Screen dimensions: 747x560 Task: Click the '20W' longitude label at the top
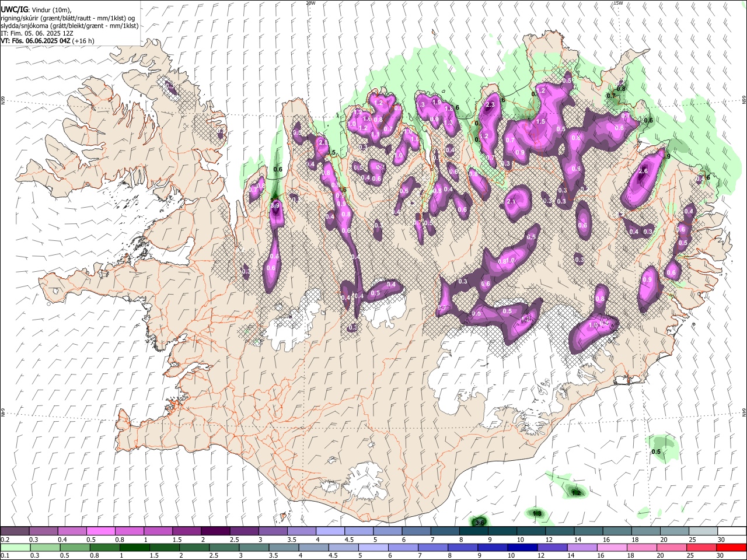310,3
